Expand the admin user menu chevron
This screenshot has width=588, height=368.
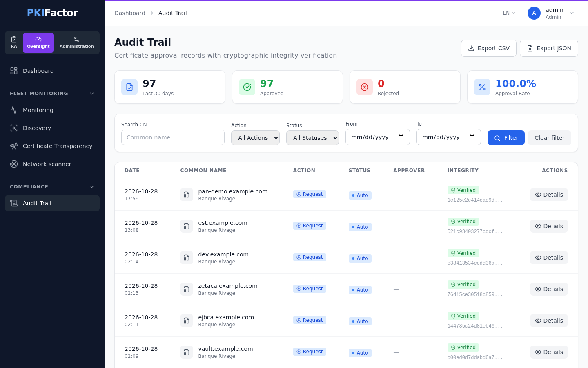point(572,13)
